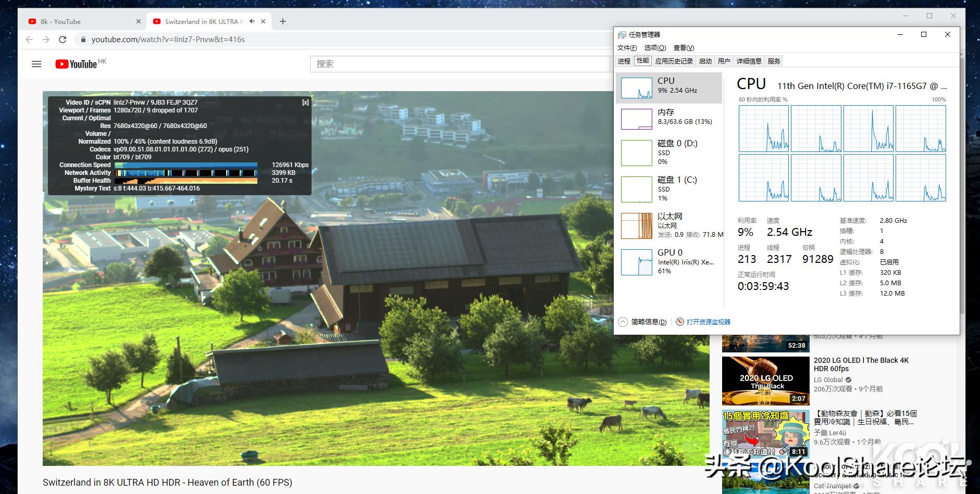Select the 性能 tab
Screen dimensions: 980x494
pyautogui.click(x=643, y=61)
